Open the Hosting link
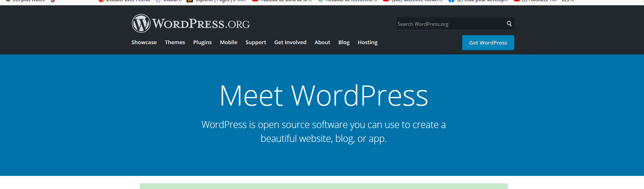The width and height of the screenshot is (644, 189). tap(368, 42)
